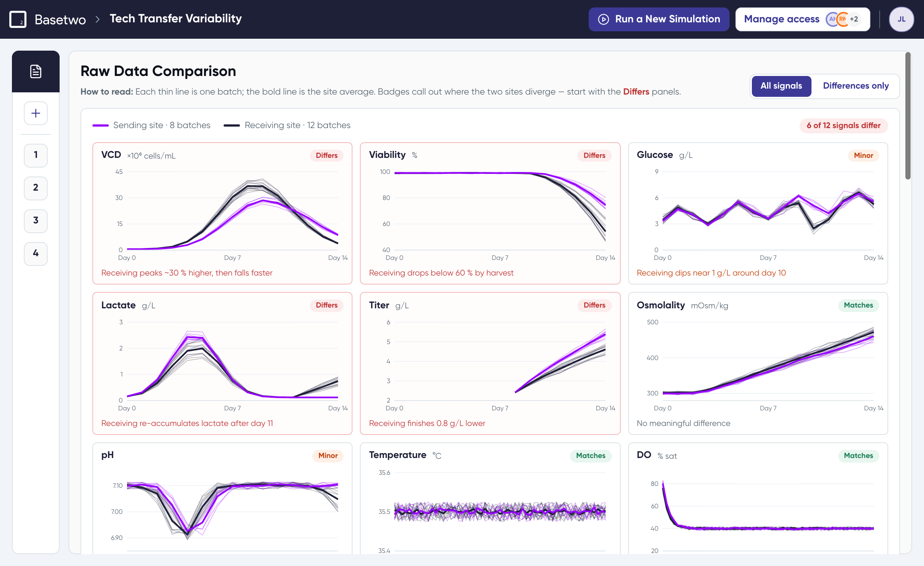Open the document page icon in sidebar
This screenshot has height=566, width=924.
point(36,71)
